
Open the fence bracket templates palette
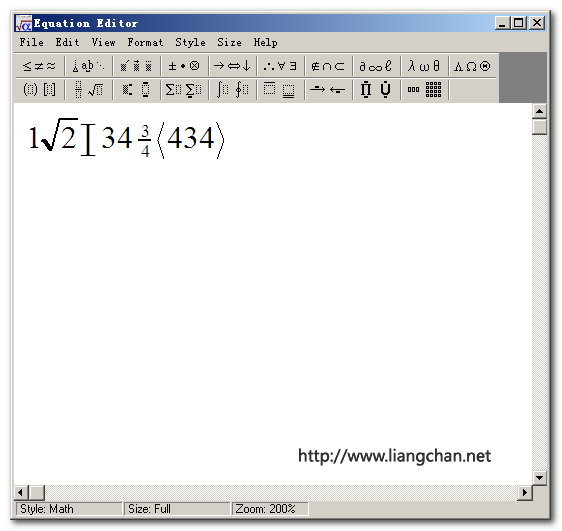[x=39, y=90]
